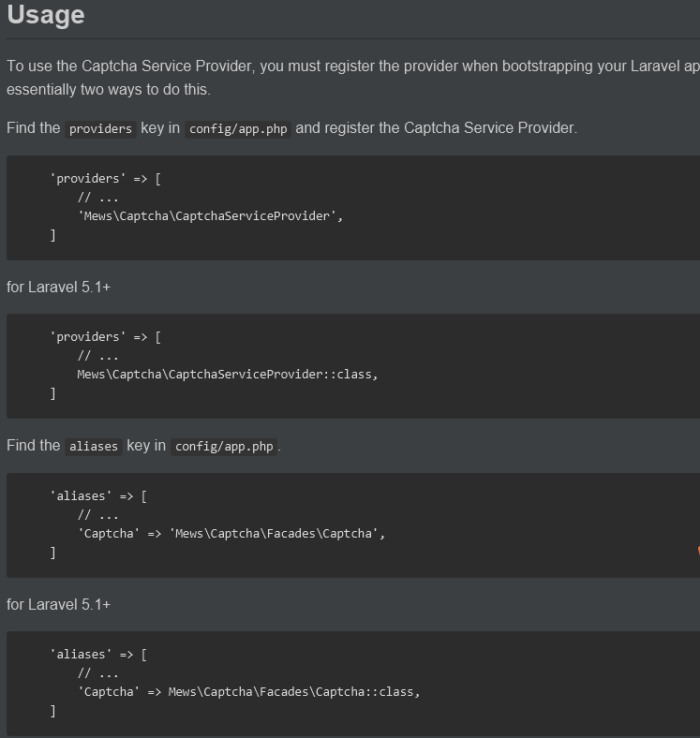Click the closing bracket of the last code block
This screenshot has width=700, height=738.
[x=53, y=711]
